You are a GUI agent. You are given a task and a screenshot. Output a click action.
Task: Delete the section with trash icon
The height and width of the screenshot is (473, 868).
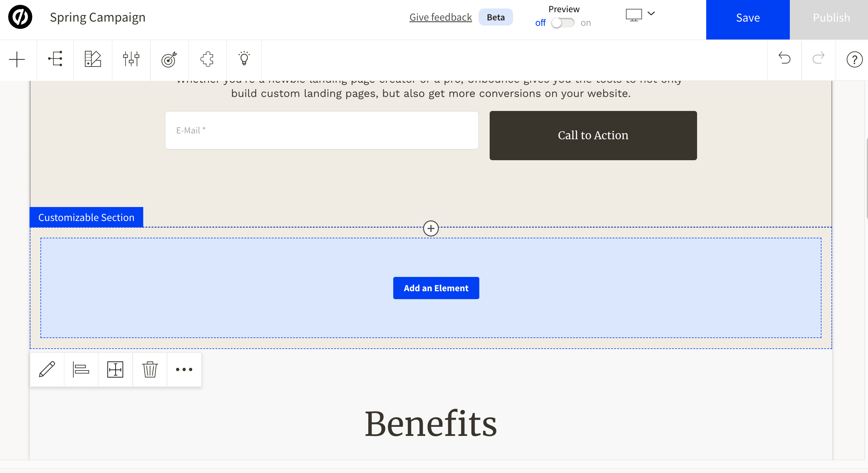pos(150,369)
